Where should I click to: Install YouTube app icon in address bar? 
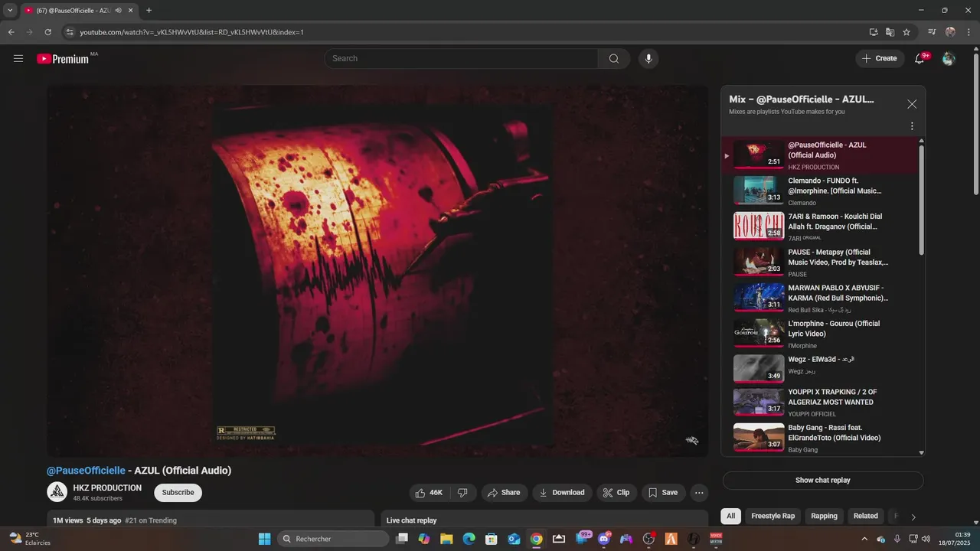(x=874, y=32)
